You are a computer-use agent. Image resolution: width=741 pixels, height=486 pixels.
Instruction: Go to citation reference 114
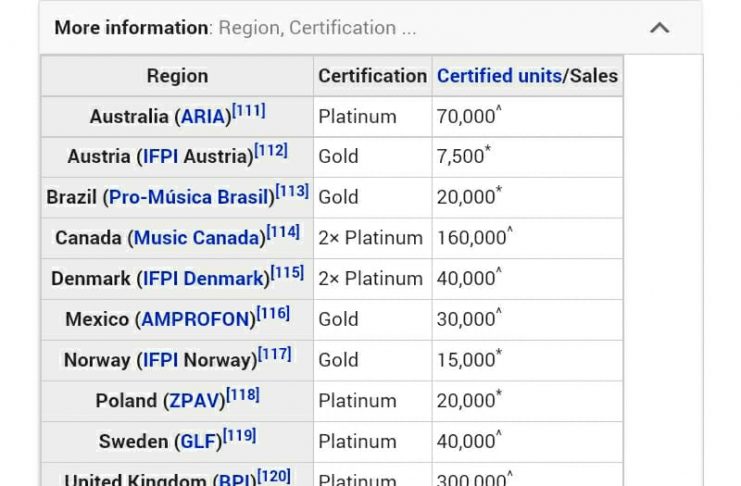pos(283,232)
